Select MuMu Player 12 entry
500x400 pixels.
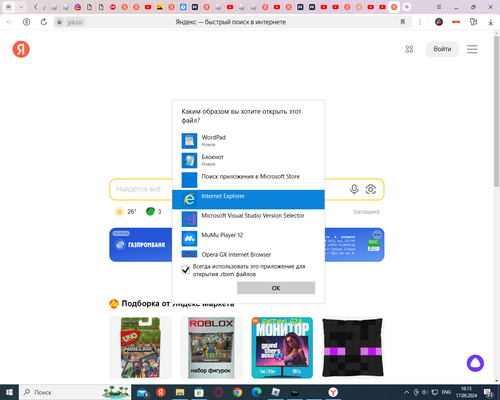(248, 239)
